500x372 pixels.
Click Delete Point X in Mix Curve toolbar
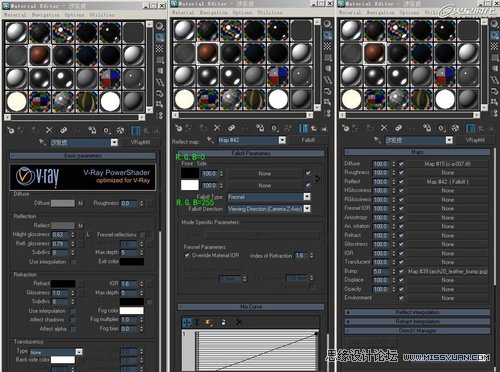point(239,322)
